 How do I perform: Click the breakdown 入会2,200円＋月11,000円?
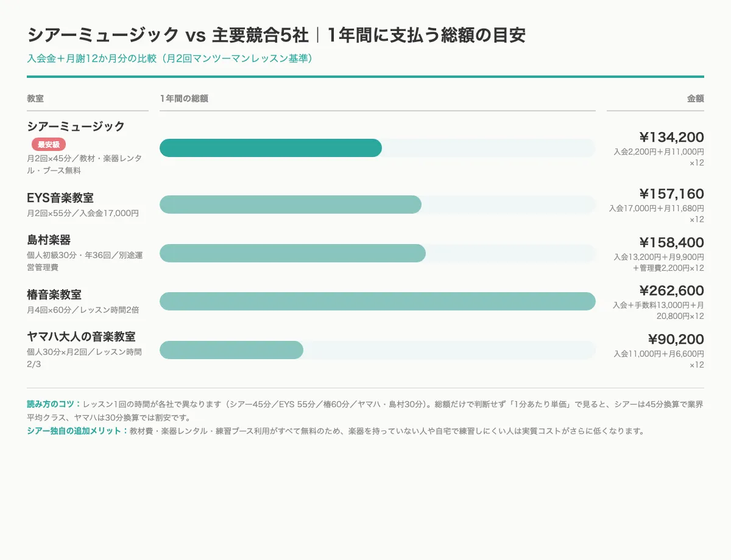pos(659,157)
